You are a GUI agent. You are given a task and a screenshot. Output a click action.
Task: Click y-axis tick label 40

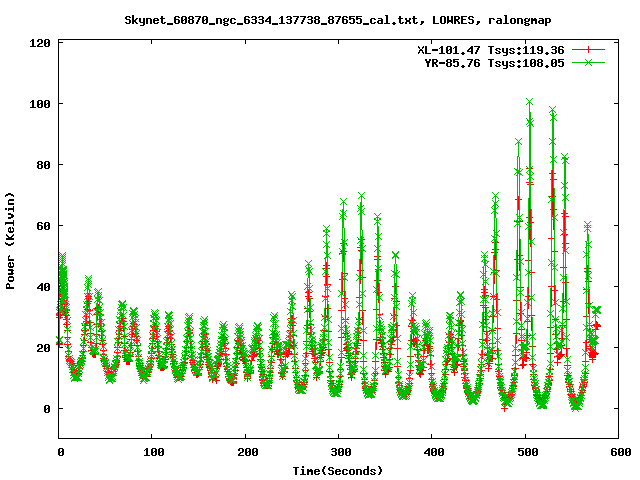[44, 287]
